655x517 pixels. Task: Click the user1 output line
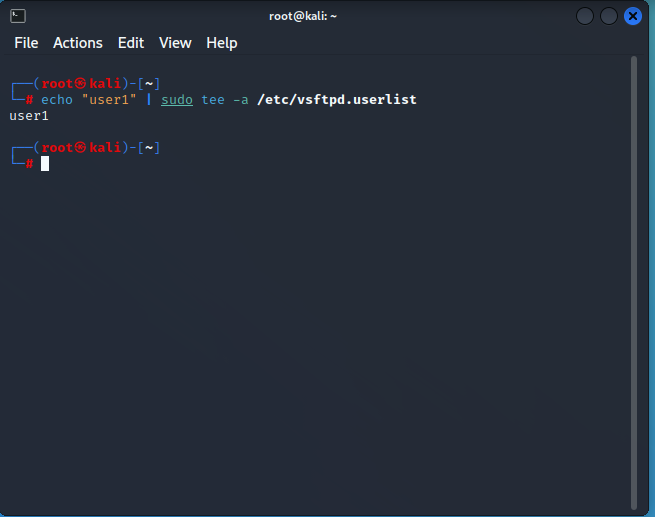(x=29, y=116)
